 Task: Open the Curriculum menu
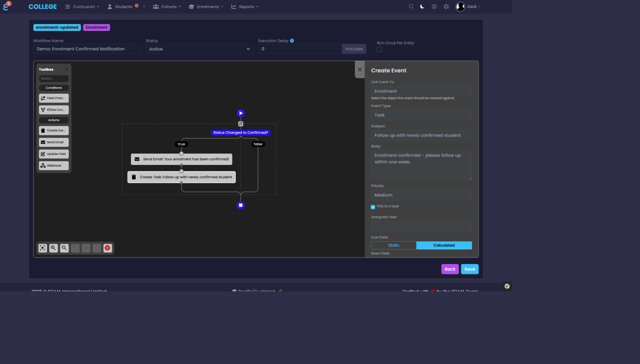click(82, 7)
